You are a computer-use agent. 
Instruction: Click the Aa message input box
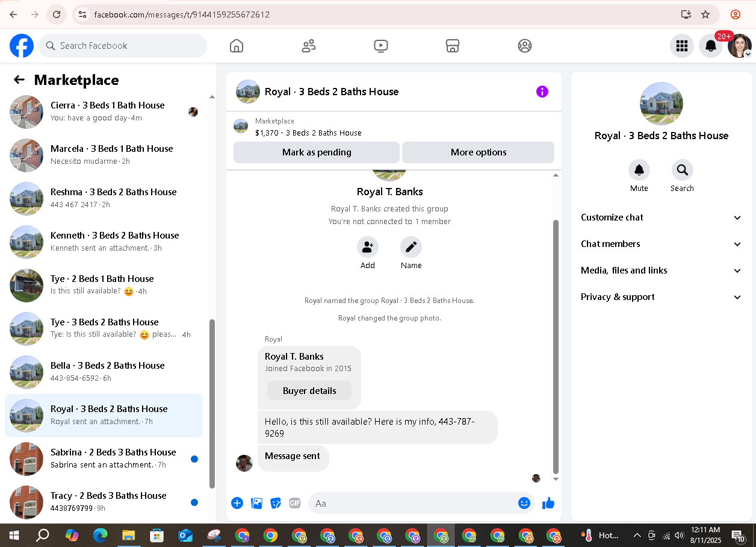click(412, 503)
